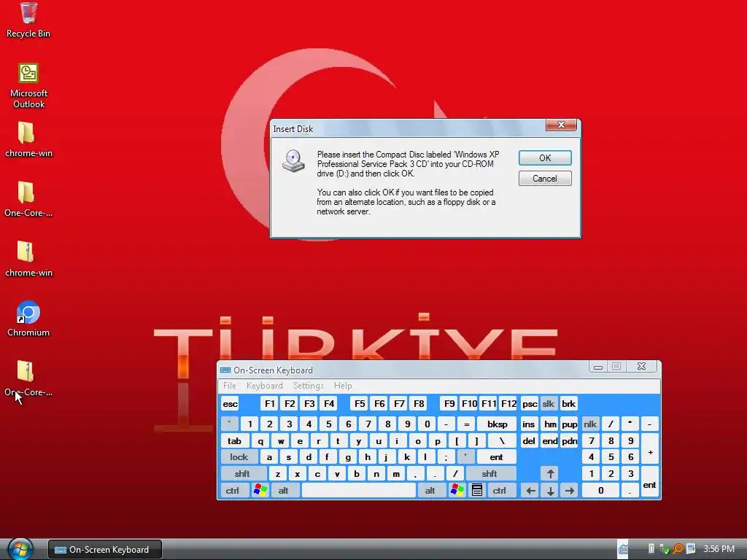
Task: Select the Microsoft Outlook desktop icon
Action: click(x=28, y=86)
